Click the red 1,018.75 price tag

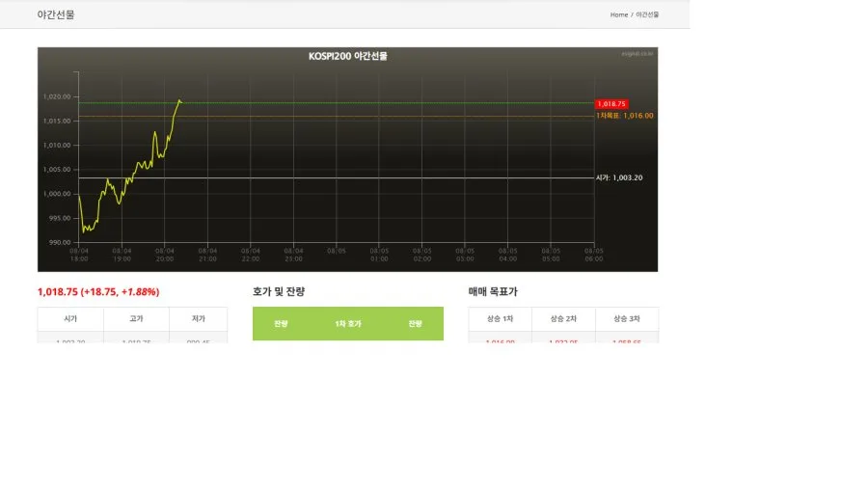[x=611, y=104]
